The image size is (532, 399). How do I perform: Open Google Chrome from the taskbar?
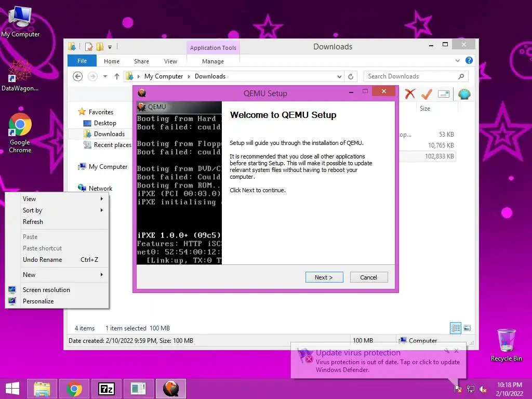coord(74,389)
